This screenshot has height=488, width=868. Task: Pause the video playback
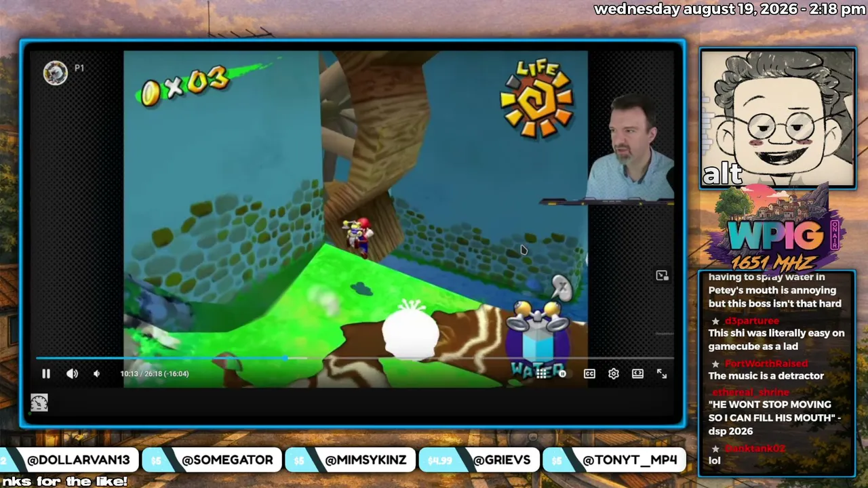pyautogui.click(x=46, y=373)
